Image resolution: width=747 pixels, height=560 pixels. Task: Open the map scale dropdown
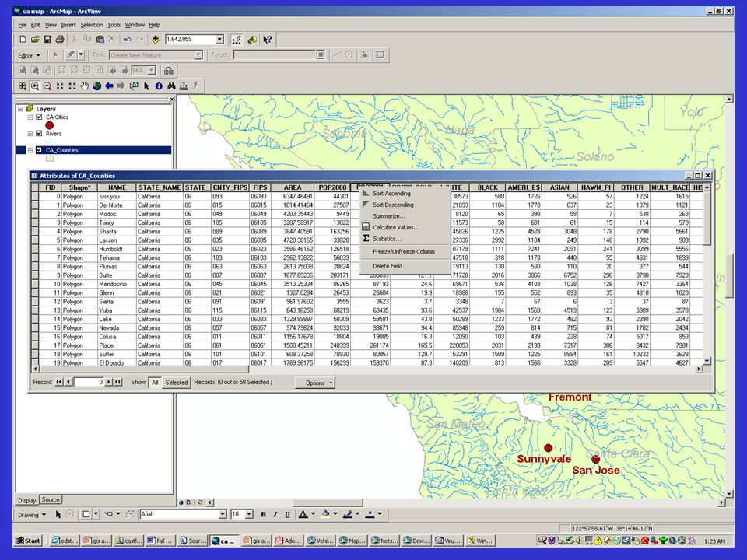click(219, 40)
